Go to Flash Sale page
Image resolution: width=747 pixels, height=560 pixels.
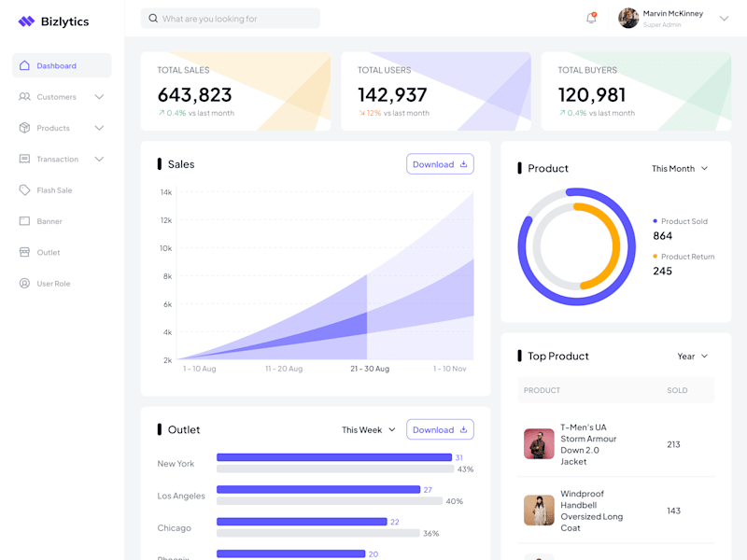(x=62, y=190)
